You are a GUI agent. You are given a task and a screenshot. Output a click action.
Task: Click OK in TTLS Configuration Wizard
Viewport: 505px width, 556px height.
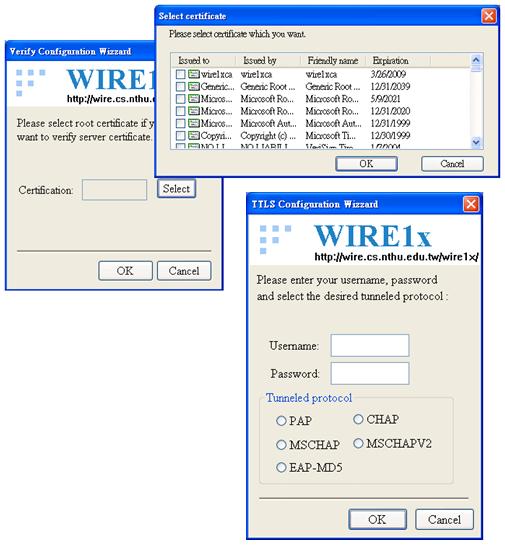coord(377,519)
